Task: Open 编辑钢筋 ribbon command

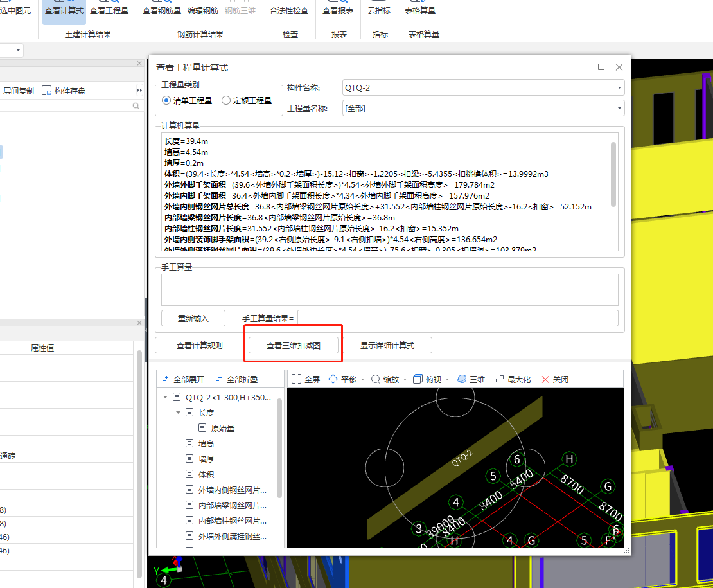Action: [x=203, y=10]
